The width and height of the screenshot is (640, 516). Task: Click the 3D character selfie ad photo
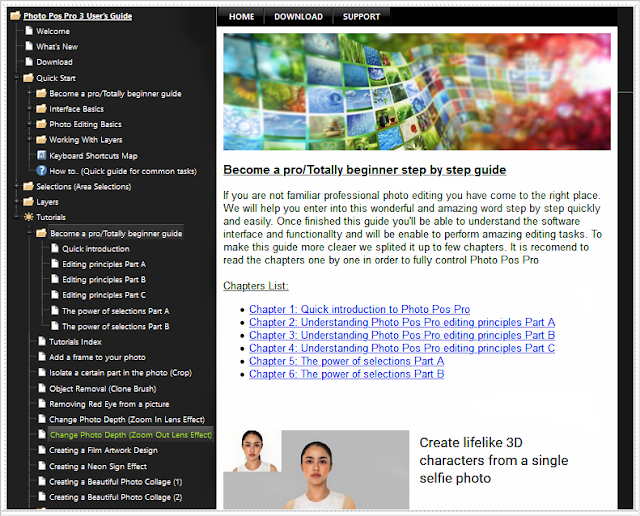[316, 469]
